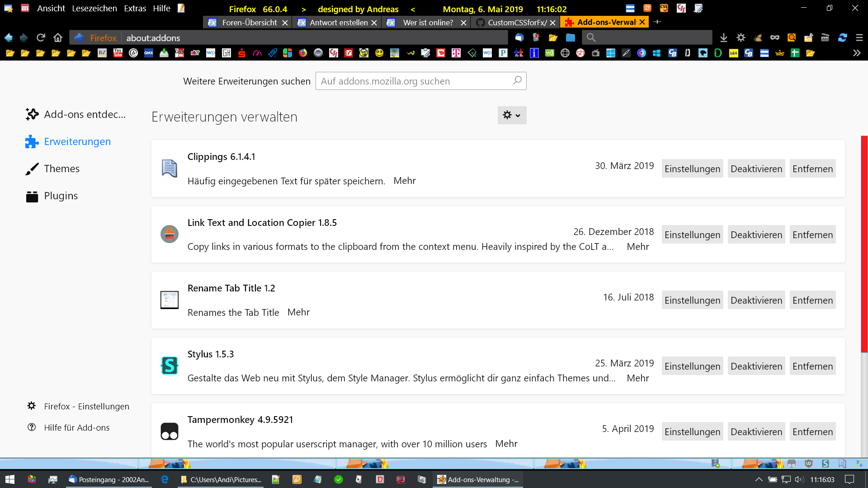The image size is (868, 488).
Task: Remove the Tampermonkey extension
Action: click(812, 432)
